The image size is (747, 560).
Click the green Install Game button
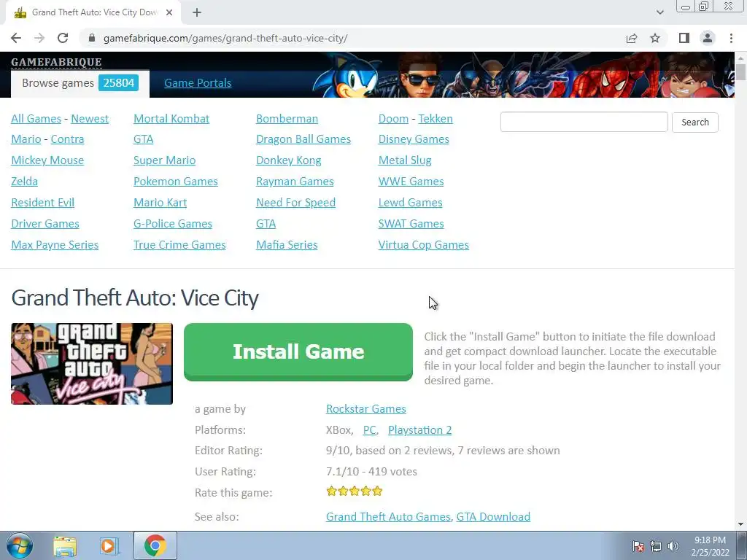[x=298, y=352]
